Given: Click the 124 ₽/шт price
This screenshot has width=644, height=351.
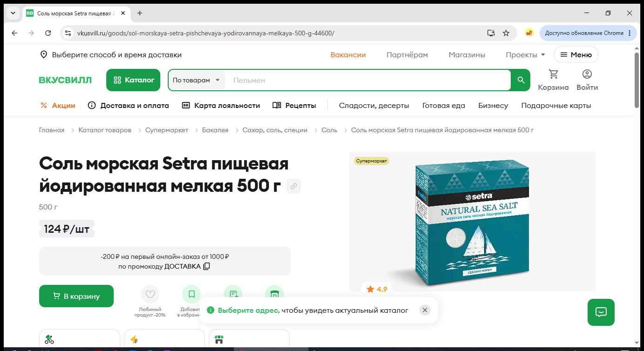Looking at the screenshot, I should tap(67, 229).
